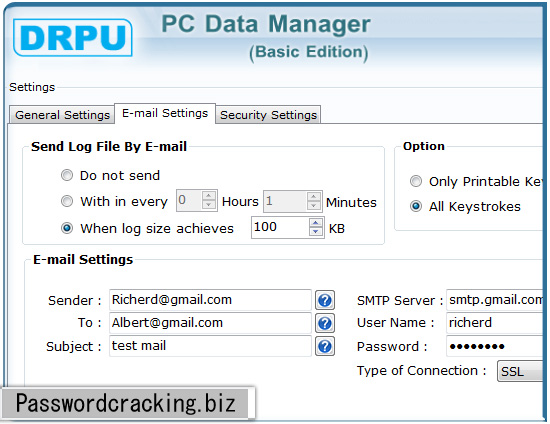The width and height of the screenshot is (550, 424).
Task: Select the Do not send option
Action: point(67,175)
